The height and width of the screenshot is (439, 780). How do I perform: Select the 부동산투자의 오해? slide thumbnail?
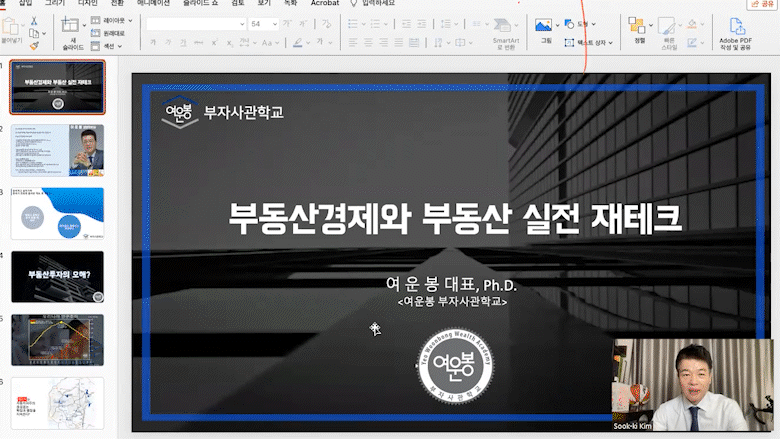(57, 276)
